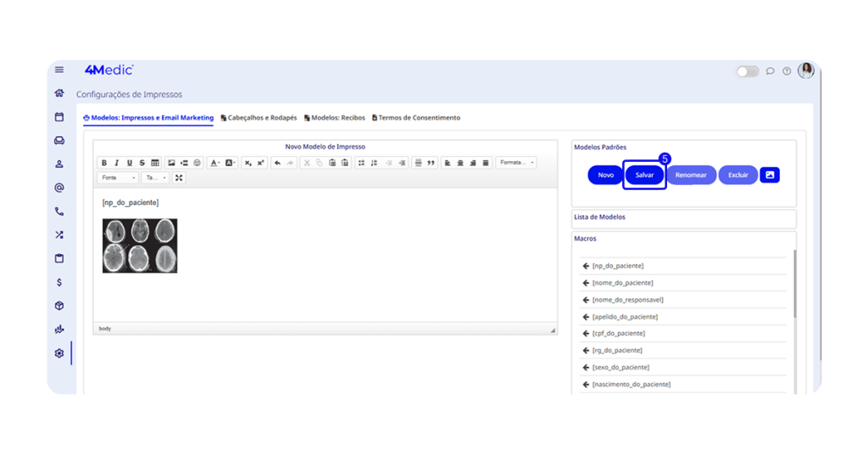Open settings gear in the sidebar

(59, 353)
